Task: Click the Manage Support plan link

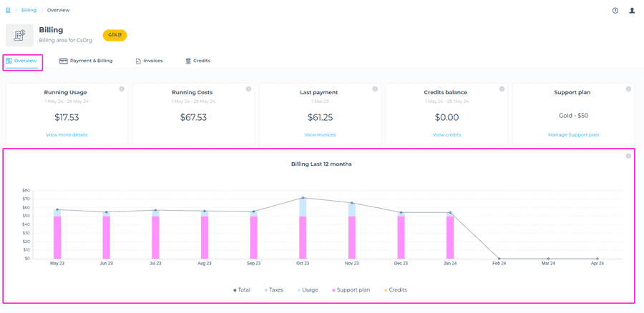Action: (573, 134)
